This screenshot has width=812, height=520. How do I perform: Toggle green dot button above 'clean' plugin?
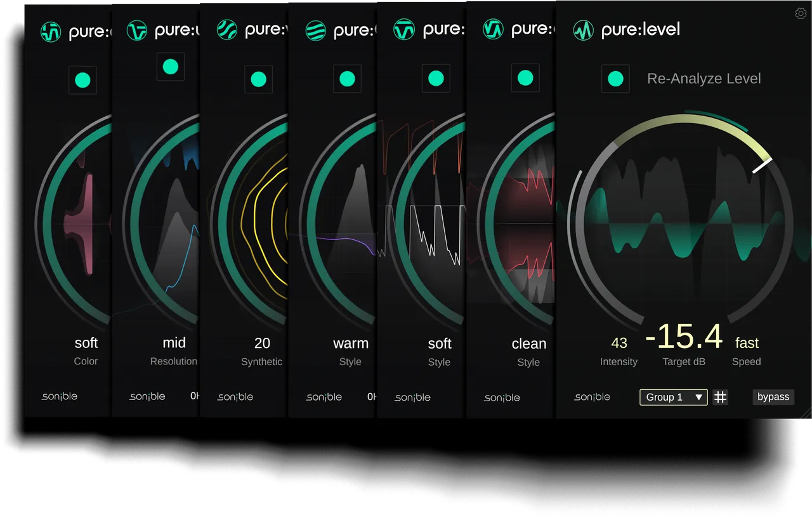coord(525,77)
